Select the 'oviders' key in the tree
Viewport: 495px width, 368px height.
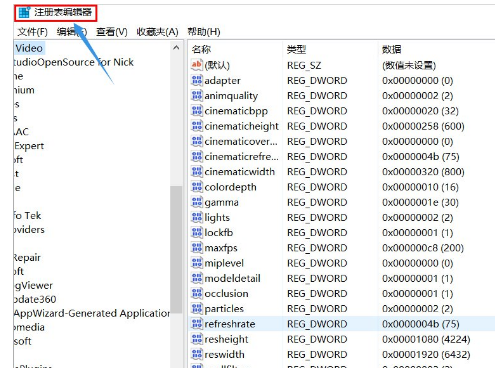[29, 230]
